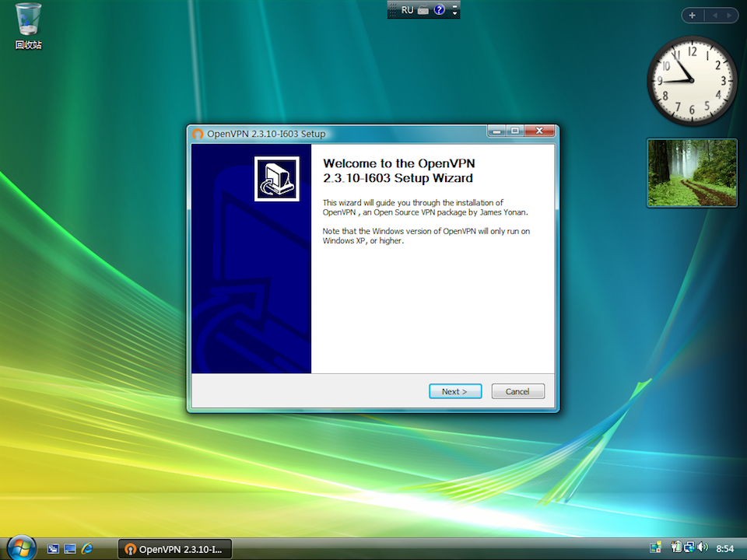Image resolution: width=747 pixels, height=560 pixels.
Task: Click the language bar minimize button
Action: click(x=455, y=6)
